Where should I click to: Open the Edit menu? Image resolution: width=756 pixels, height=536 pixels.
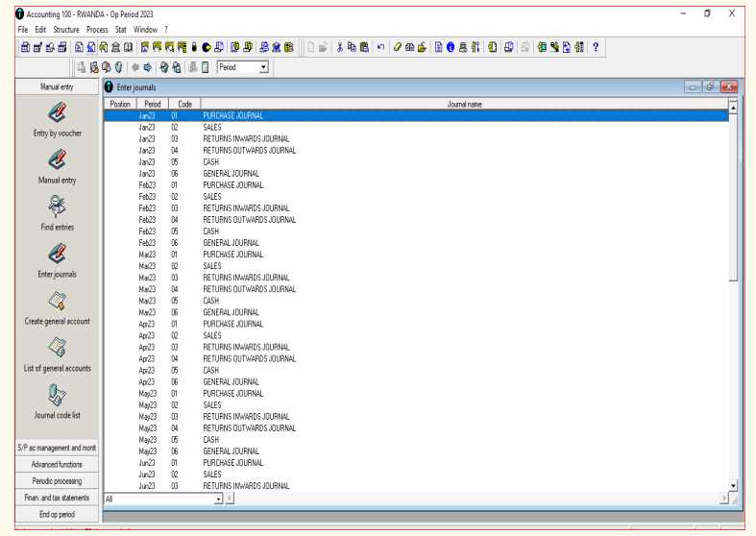(40, 30)
